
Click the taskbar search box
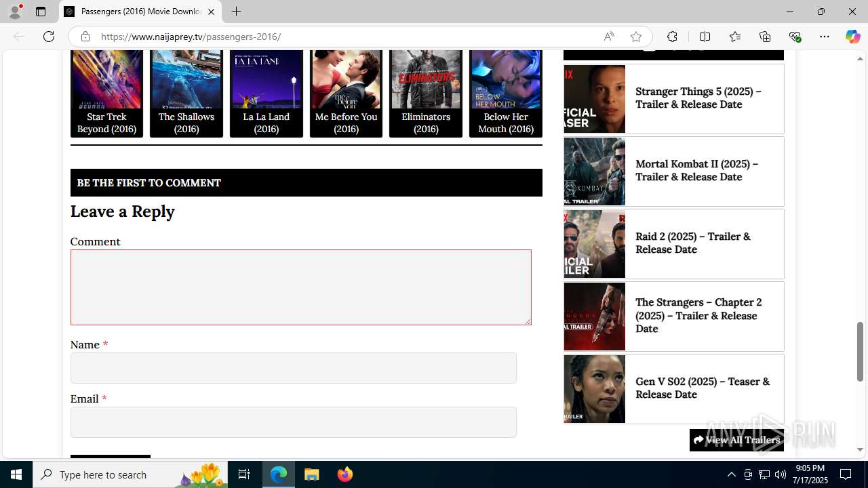pyautogui.click(x=130, y=474)
